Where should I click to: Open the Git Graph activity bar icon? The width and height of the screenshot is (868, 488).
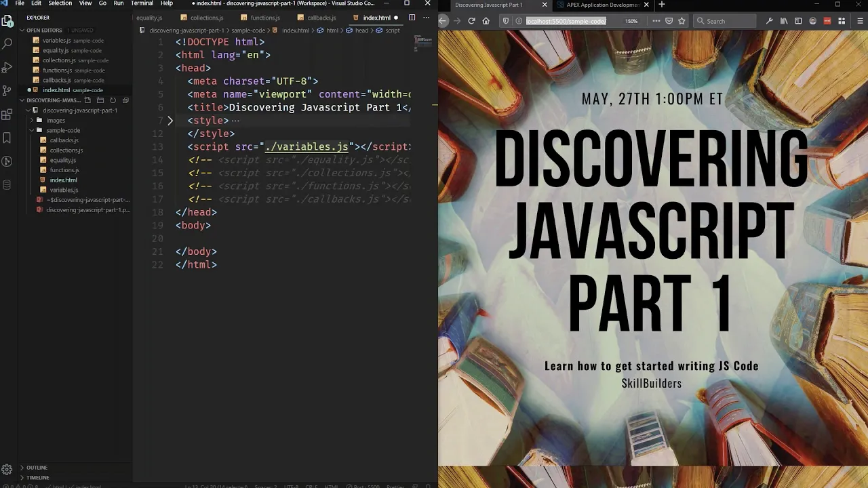tap(7, 161)
